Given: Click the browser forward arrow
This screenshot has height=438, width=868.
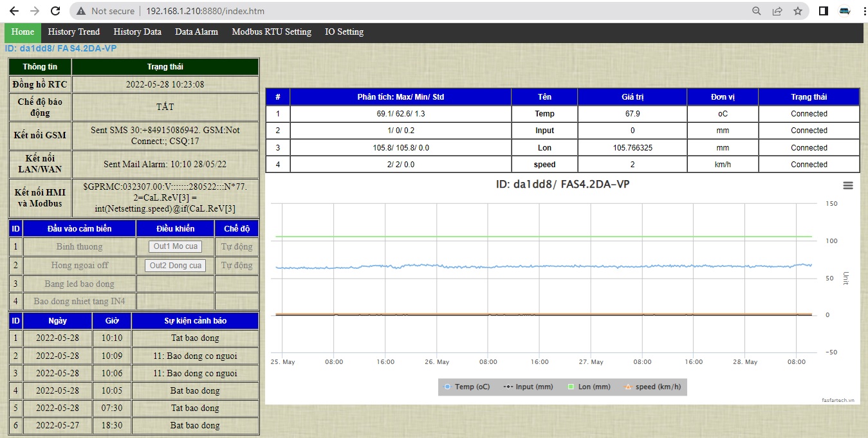Looking at the screenshot, I should tap(34, 11).
